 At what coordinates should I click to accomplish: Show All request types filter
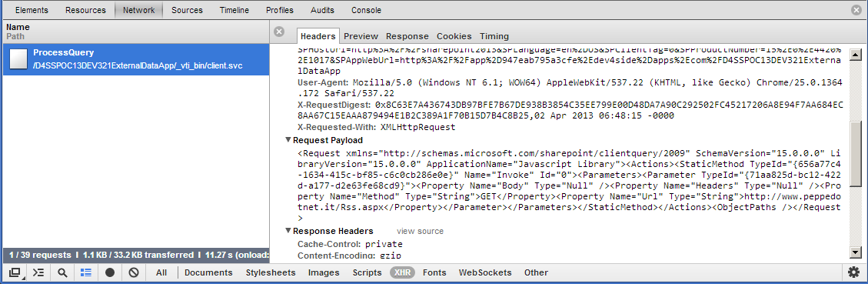point(161,272)
